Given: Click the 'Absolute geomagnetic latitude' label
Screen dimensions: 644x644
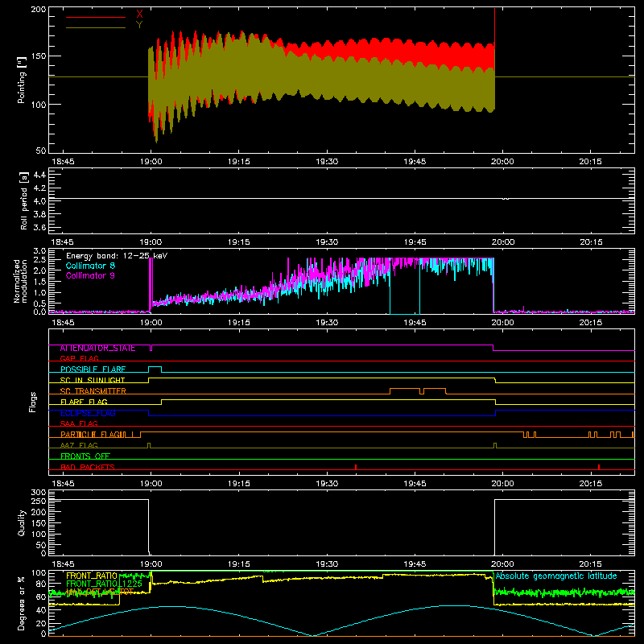Looking at the screenshot, I should click(x=556, y=576).
